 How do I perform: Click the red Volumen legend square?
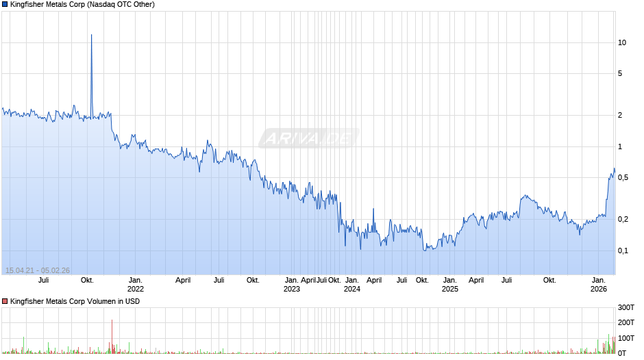click(x=5, y=301)
